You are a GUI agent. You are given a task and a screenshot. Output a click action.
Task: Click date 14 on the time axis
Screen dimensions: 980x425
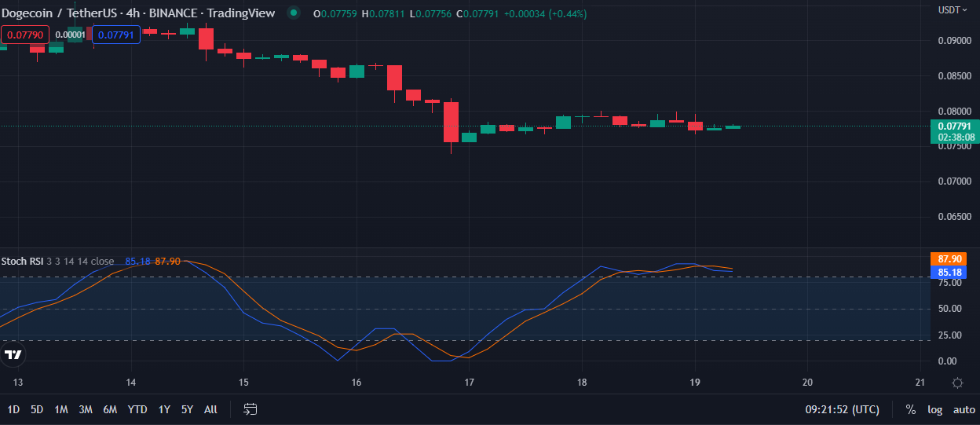(130, 383)
